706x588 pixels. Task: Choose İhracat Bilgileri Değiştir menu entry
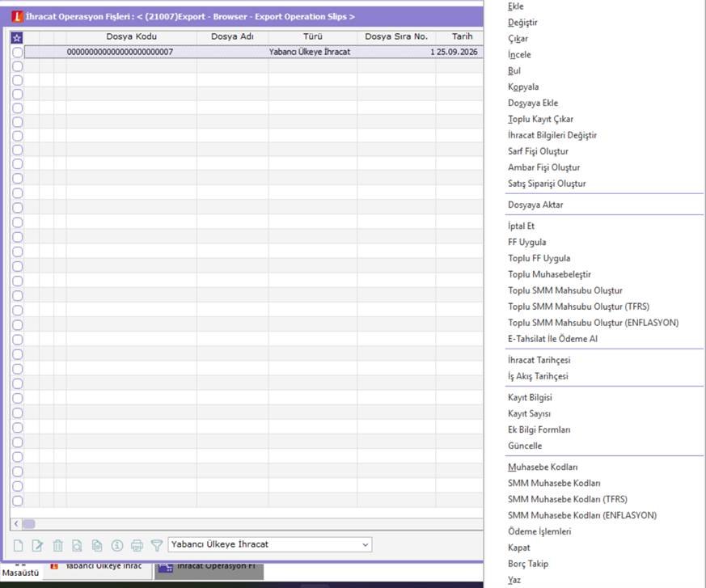(552, 135)
